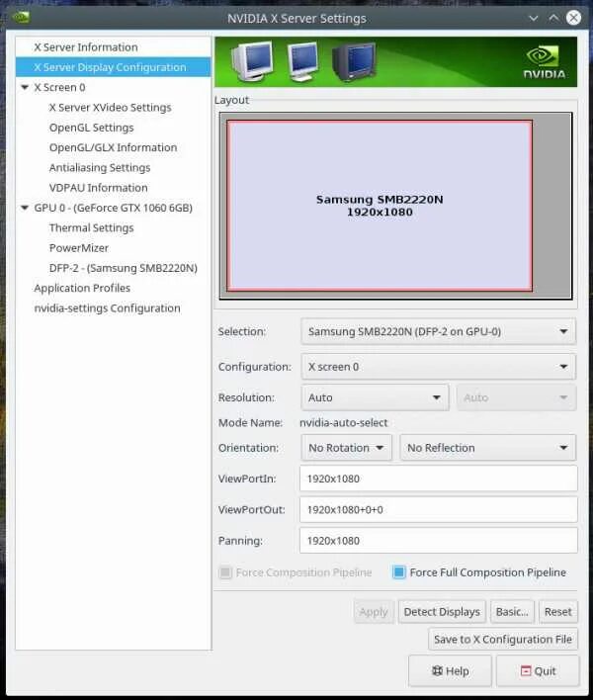Enable Force Full Composition Pipeline checkbox
593x700 pixels.
tap(399, 571)
